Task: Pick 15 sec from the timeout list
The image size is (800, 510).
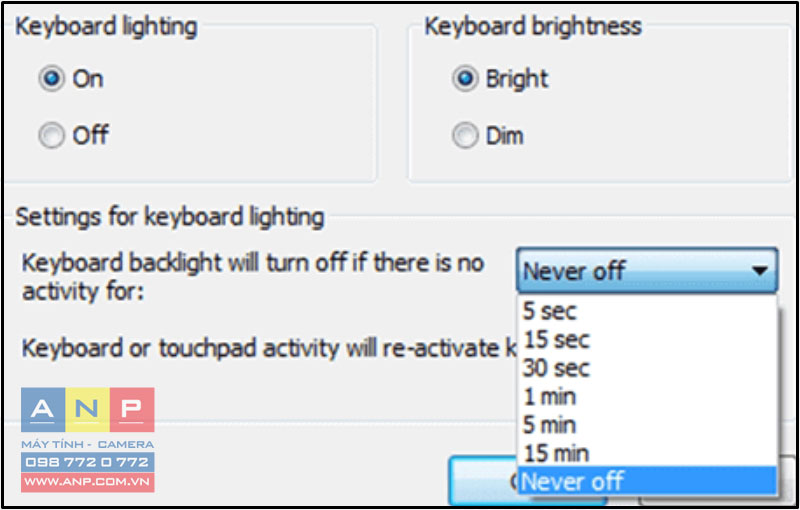Action: (x=647, y=339)
